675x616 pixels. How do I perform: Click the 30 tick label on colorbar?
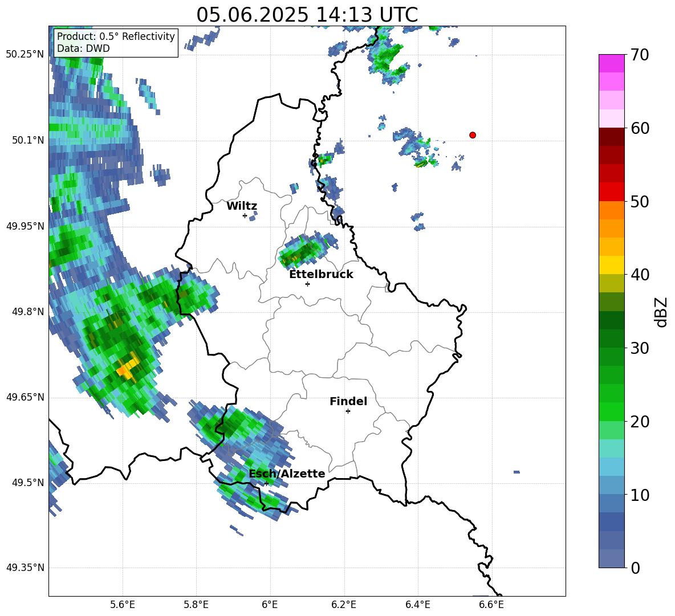tap(640, 348)
